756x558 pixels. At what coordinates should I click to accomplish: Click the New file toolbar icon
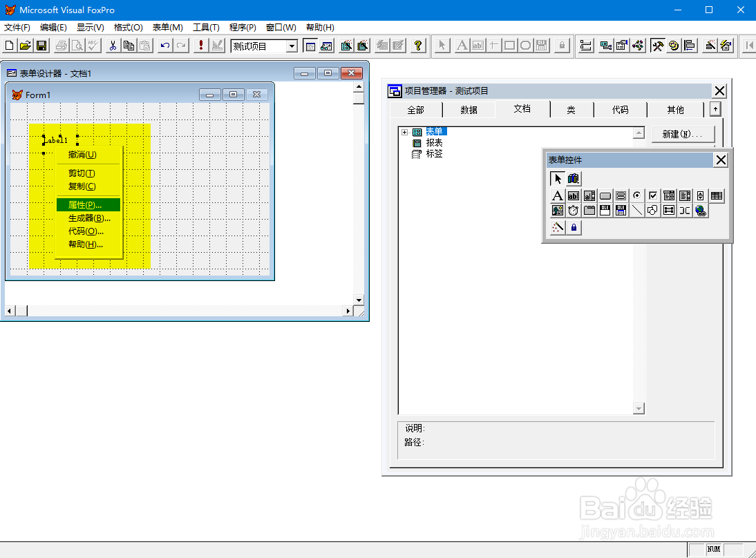point(9,46)
